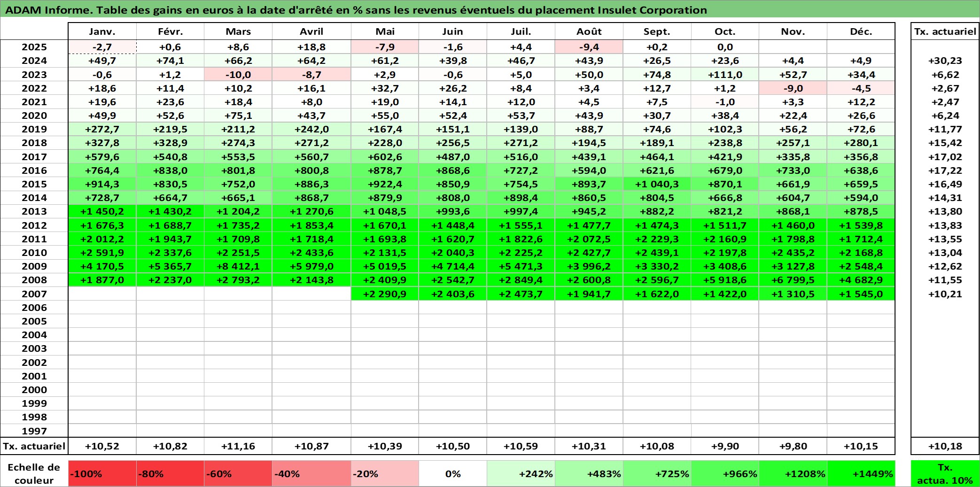Viewport: 980px width, 487px height.
Task: Select the cell showing +111,0
Action: point(725,75)
